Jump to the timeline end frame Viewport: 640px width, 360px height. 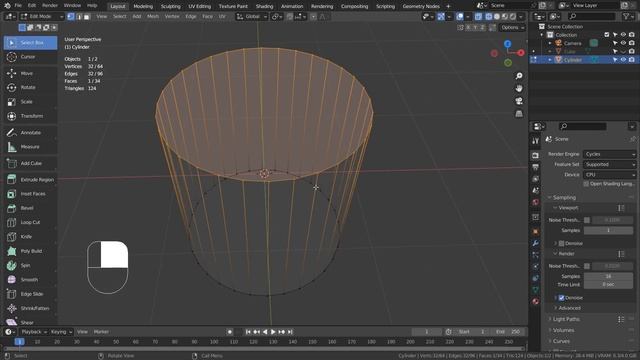pos(290,332)
